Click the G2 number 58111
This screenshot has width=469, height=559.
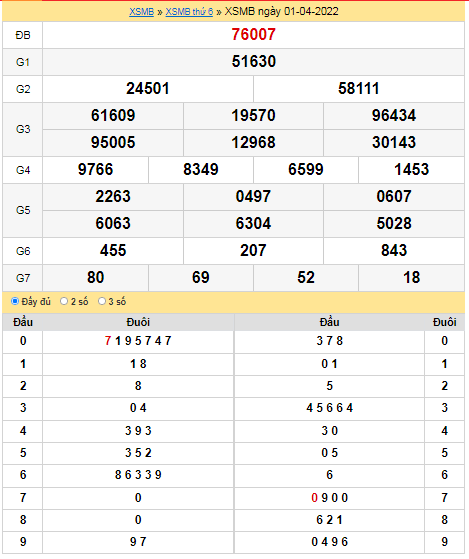(359, 88)
